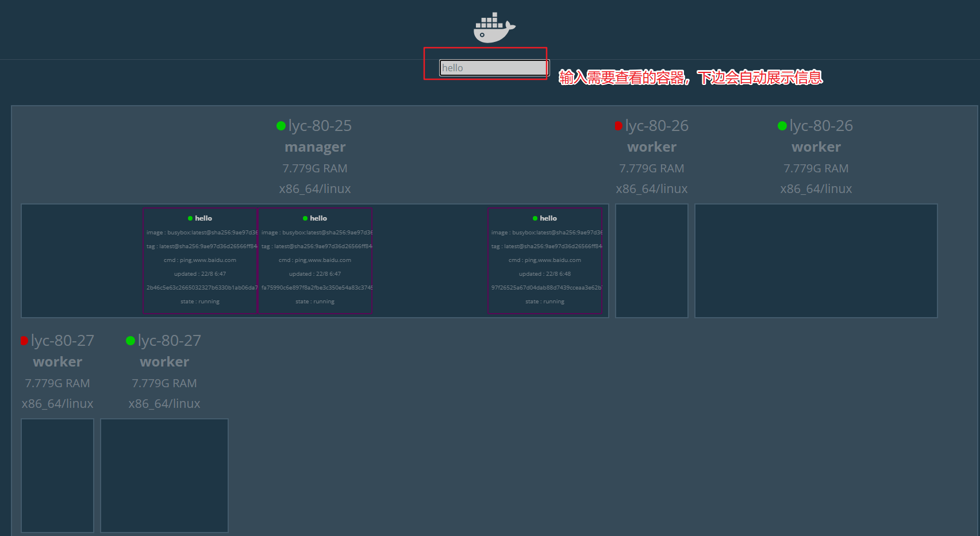
Task: Click the container ID 2b46c5e63c2665032327b6330b1ab06da7
Action: click(202, 288)
